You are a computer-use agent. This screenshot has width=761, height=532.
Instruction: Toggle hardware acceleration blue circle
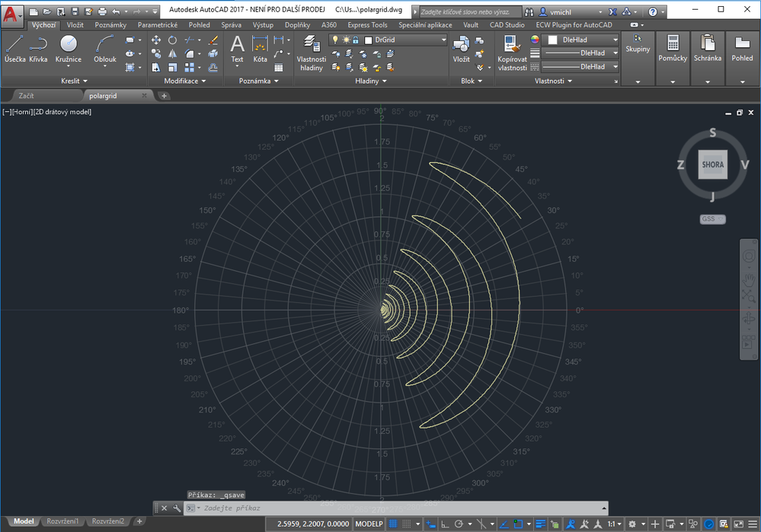click(709, 524)
